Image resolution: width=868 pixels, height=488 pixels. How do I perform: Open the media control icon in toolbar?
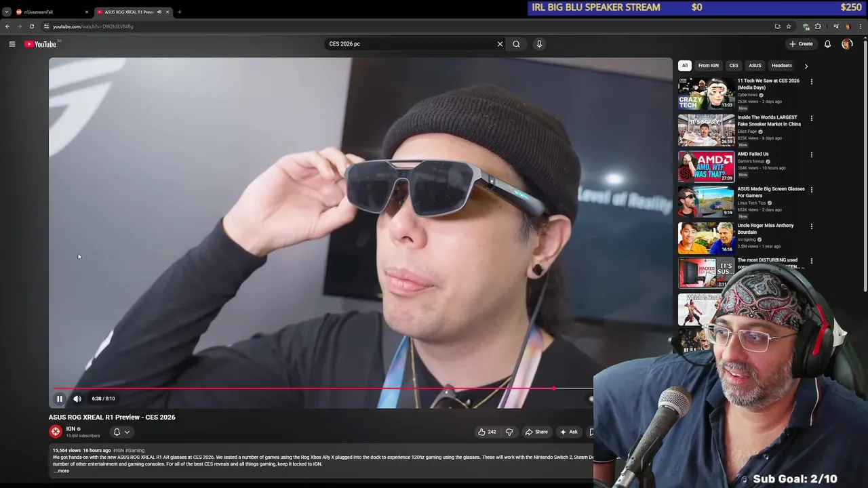pos(835,26)
